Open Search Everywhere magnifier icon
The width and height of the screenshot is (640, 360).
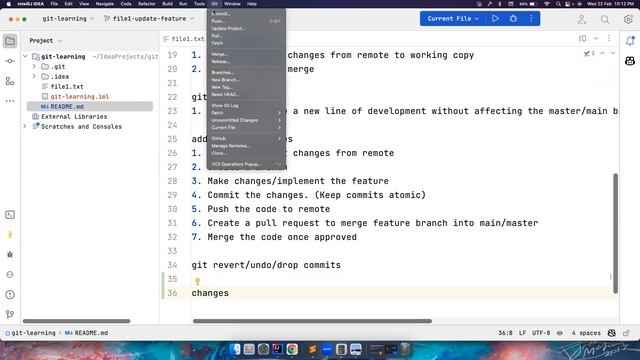coord(605,19)
